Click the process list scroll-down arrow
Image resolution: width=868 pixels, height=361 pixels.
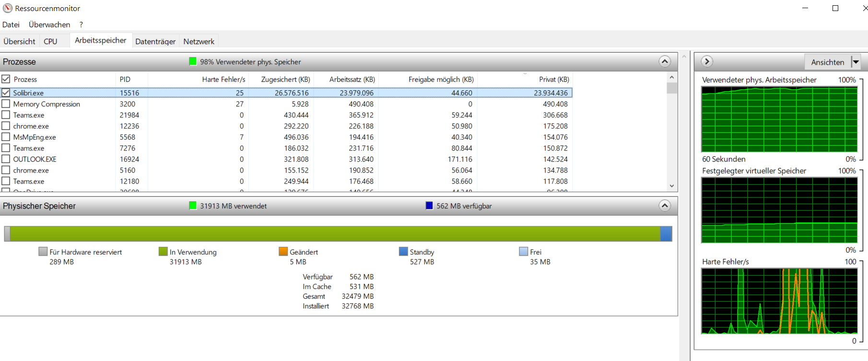672,186
